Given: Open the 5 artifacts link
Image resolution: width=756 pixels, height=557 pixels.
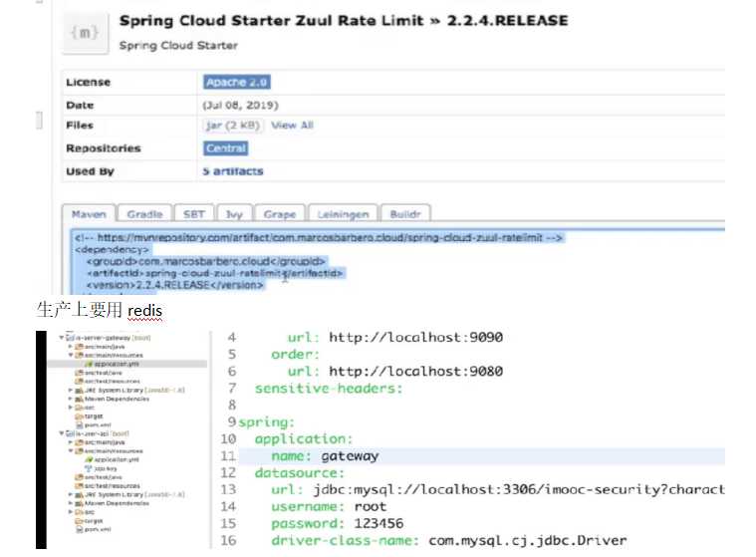Looking at the screenshot, I should click(x=233, y=171).
